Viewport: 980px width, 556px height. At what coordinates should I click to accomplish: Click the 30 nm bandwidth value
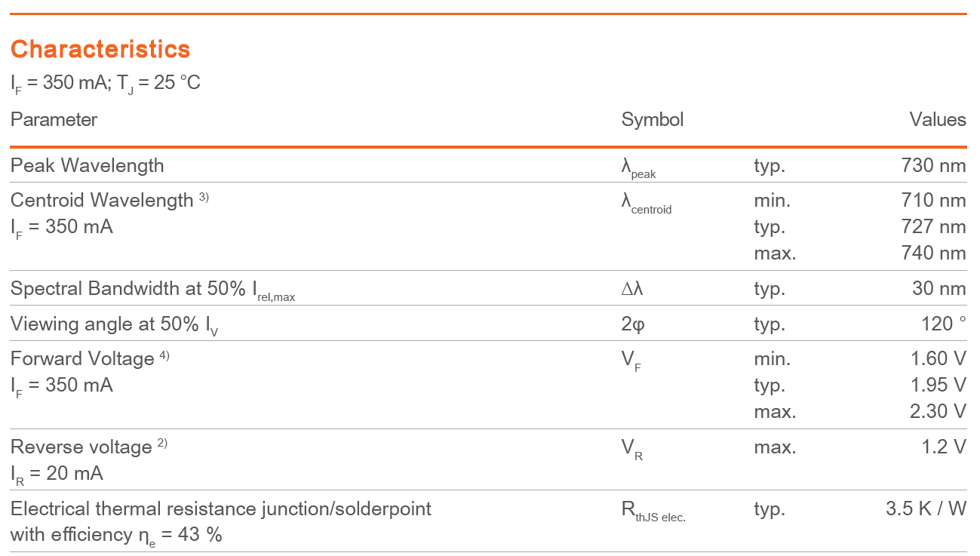(939, 288)
